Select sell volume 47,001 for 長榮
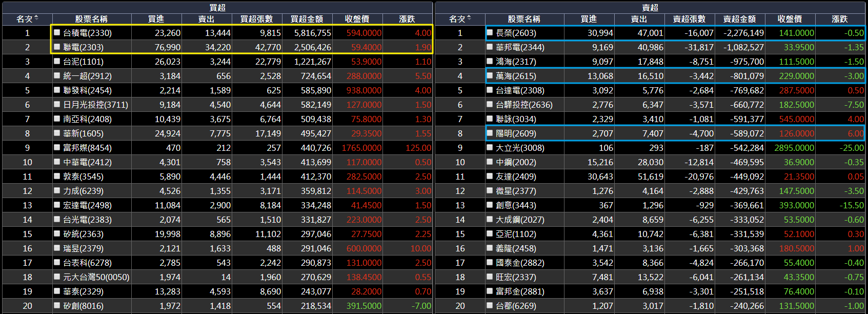Image resolution: width=868 pixels, height=314 pixels. [x=651, y=33]
